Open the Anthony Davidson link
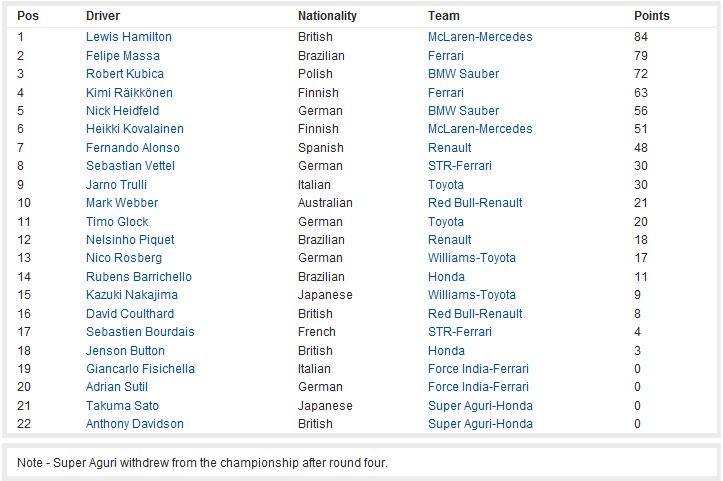This screenshot has width=723, height=481. pyautogui.click(x=135, y=423)
